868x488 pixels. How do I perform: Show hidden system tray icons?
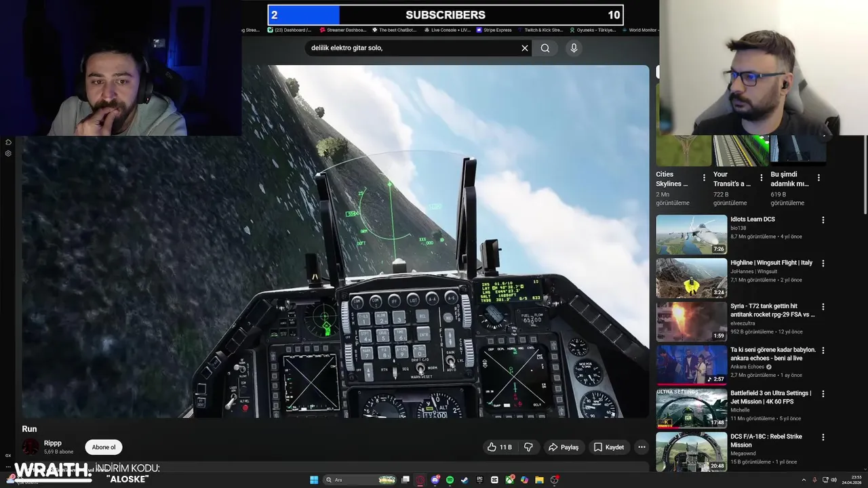pyautogui.click(x=804, y=480)
